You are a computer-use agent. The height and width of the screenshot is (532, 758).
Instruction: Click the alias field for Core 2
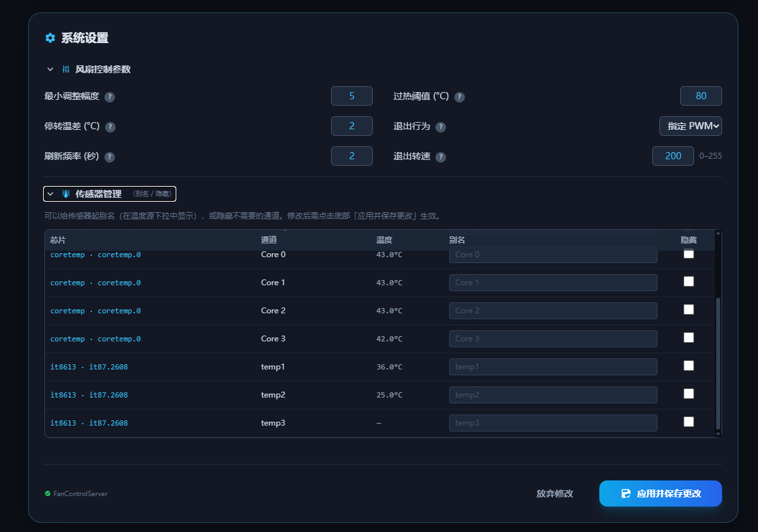coord(553,311)
